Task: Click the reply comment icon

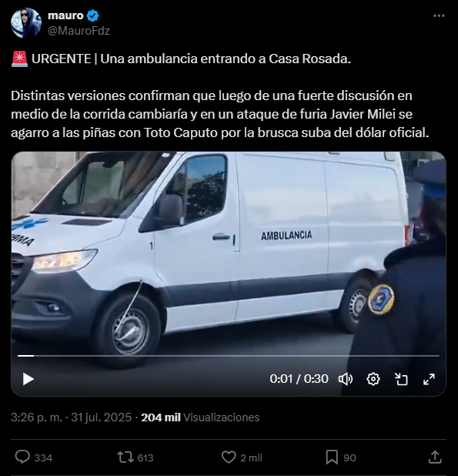Action: [22, 457]
